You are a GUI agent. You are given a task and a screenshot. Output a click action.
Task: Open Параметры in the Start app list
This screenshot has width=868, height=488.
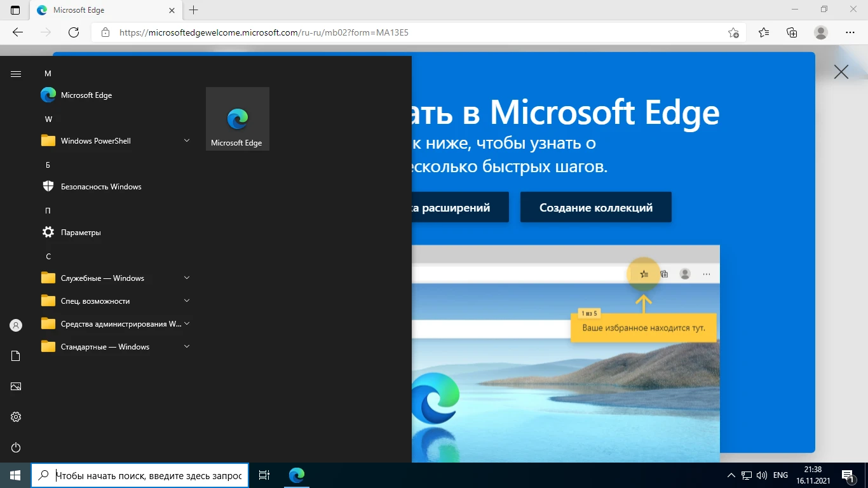point(80,232)
